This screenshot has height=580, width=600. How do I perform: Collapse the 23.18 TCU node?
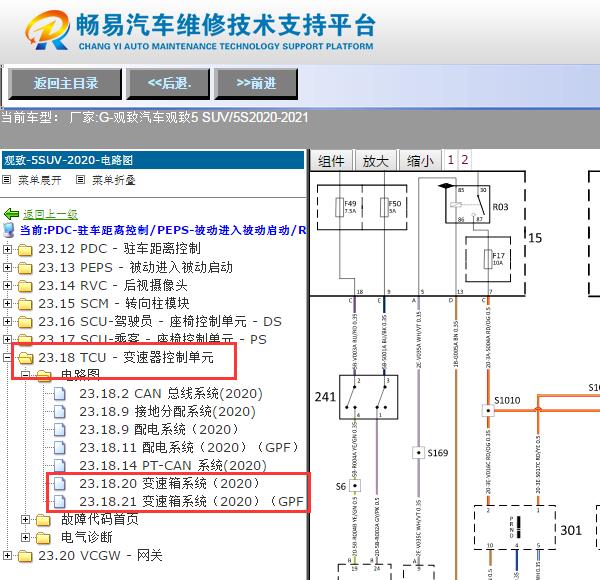[x=7, y=357]
